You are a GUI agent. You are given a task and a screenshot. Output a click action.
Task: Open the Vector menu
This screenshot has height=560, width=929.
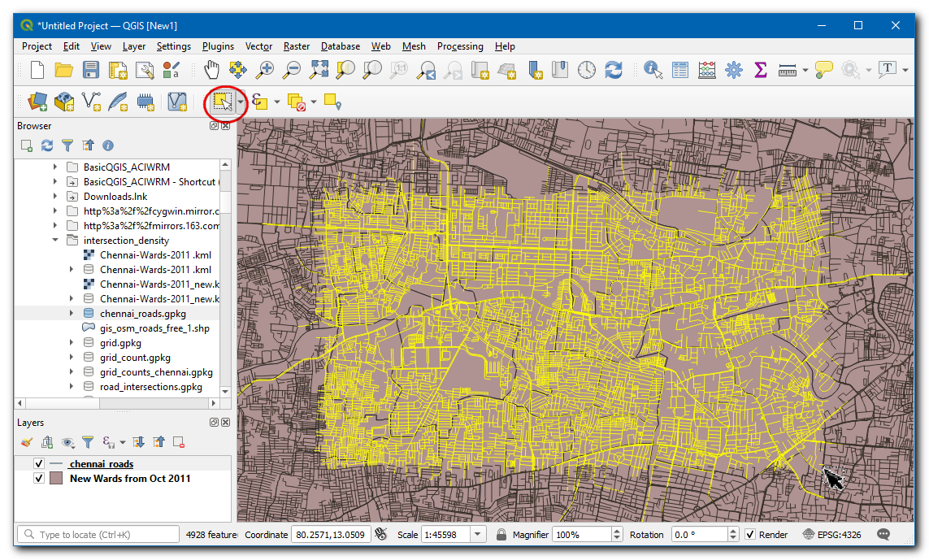[258, 46]
